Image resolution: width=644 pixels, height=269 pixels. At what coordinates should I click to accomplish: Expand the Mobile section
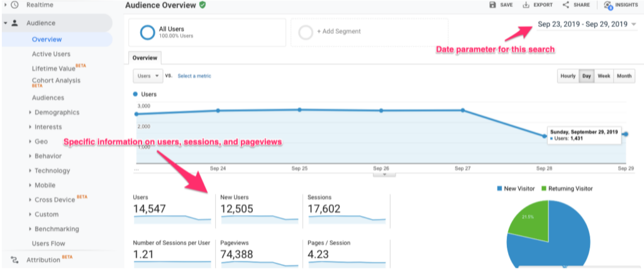coord(30,185)
